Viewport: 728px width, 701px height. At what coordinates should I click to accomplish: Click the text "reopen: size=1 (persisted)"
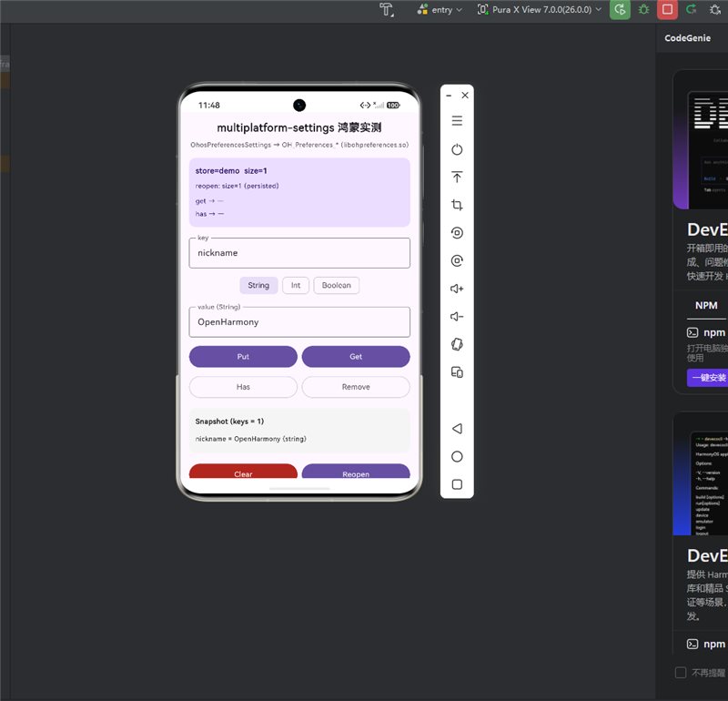point(237,186)
